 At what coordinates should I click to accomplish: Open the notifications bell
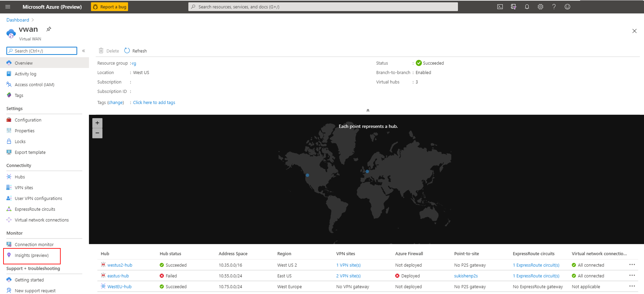pyautogui.click(x=527, y=7)
